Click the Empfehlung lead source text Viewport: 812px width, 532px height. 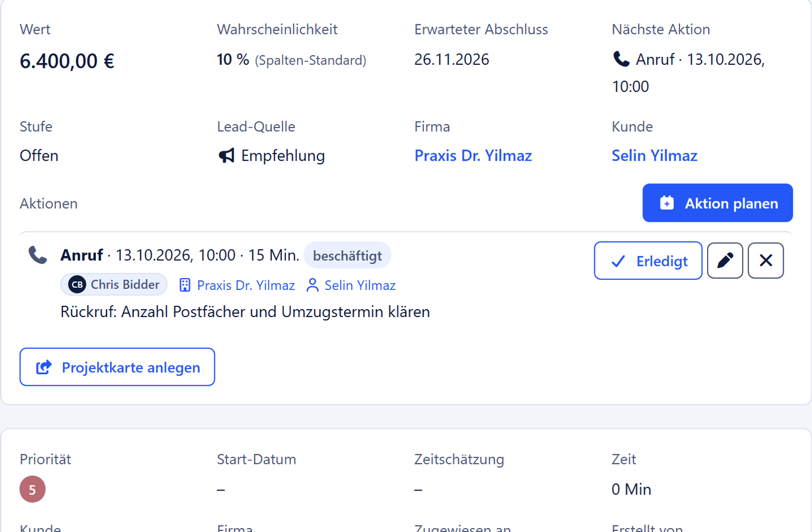283,156
